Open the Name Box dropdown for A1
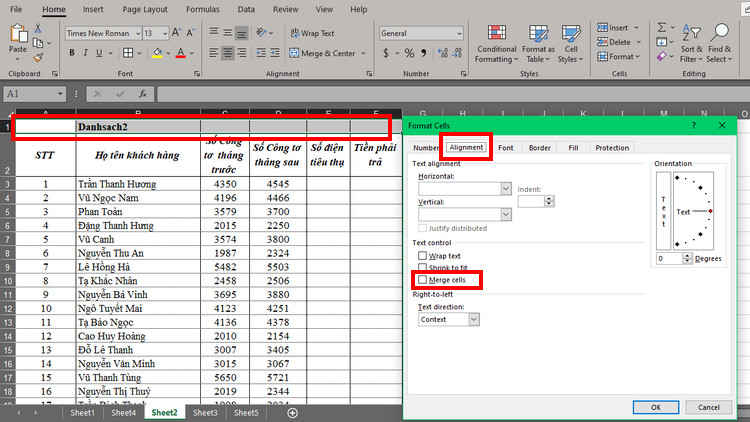 [x=60, y=94]
